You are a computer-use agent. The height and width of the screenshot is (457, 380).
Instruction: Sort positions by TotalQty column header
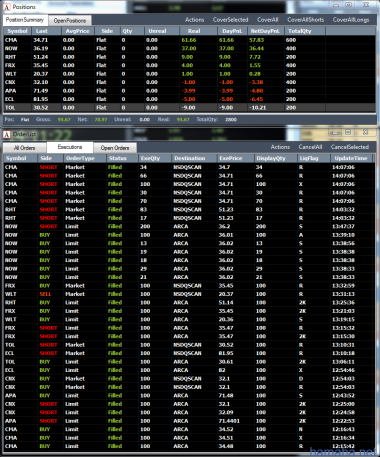[x=305, y=31]
